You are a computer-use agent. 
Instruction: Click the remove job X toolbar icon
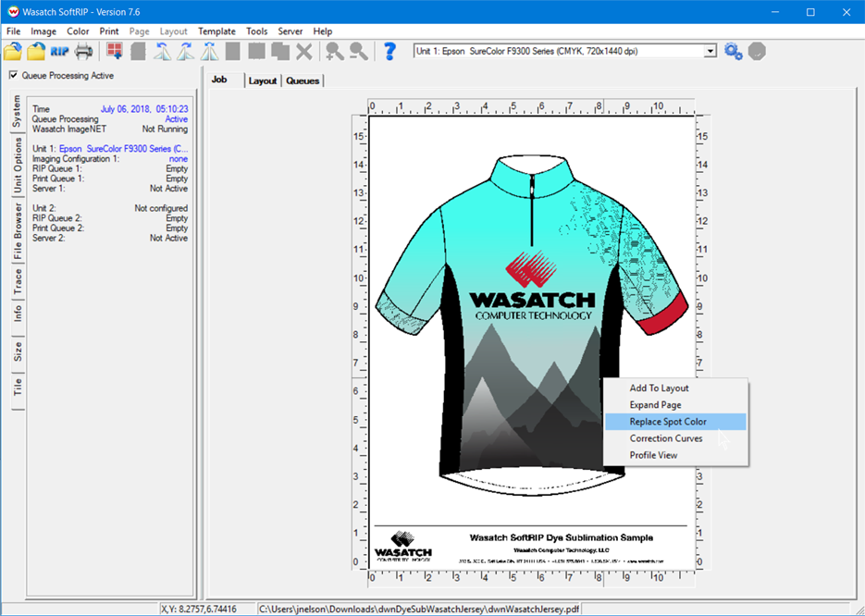click(x=305, y=52)
